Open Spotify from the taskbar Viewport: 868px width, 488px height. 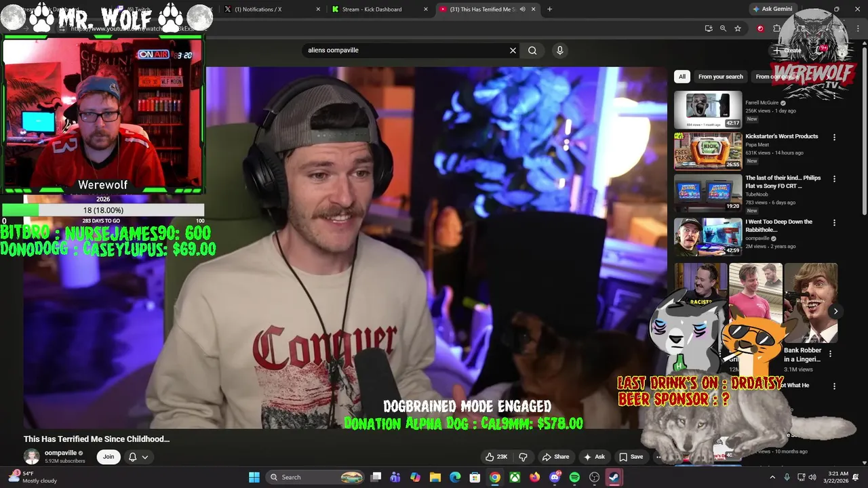pyautogui.click(x=575, y=477)
